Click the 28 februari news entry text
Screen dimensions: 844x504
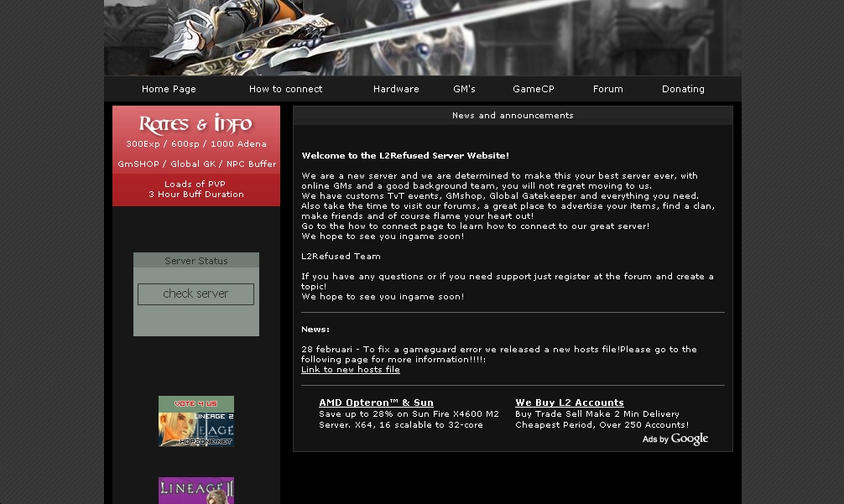point(499,355)
